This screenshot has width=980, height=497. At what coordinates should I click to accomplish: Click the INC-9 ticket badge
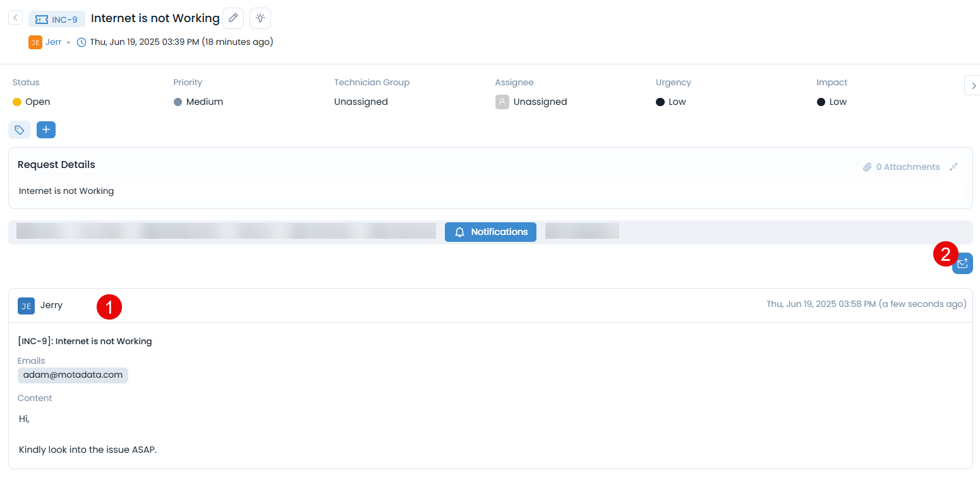(x=57, y=20)
